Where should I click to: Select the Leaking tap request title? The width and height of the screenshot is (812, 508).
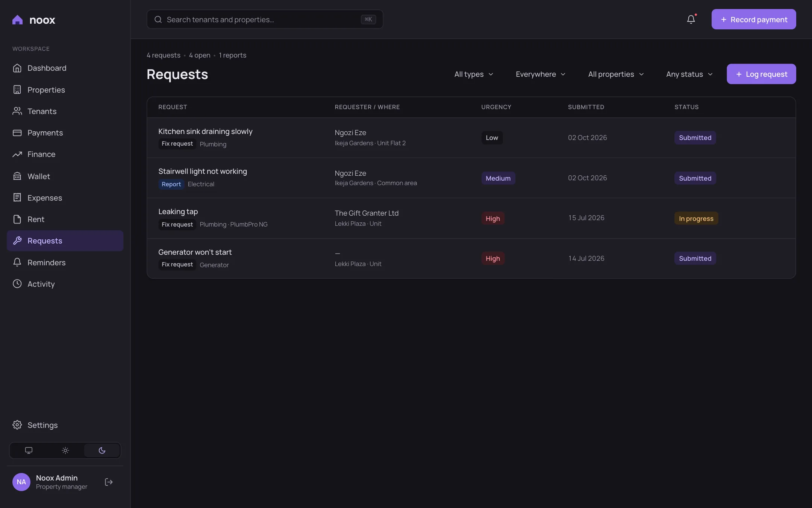coord(178,211)
